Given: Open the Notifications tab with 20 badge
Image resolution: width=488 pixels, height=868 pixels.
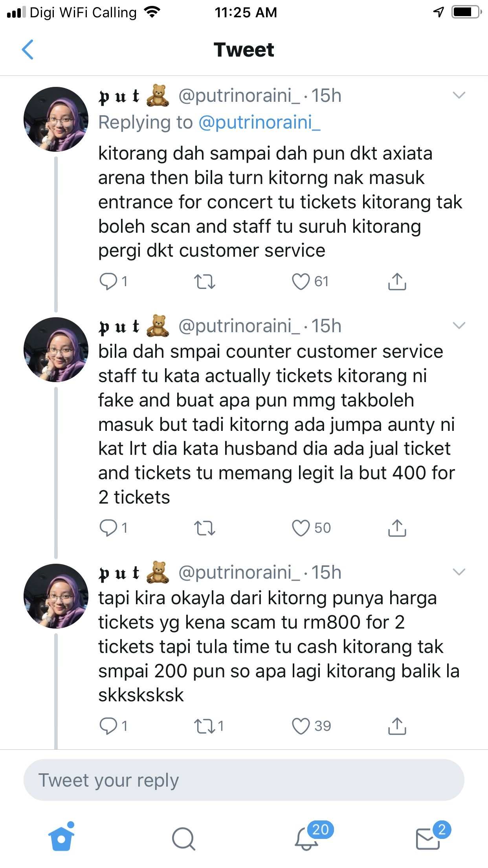Looking at the screenshot, I should [306, 838].
